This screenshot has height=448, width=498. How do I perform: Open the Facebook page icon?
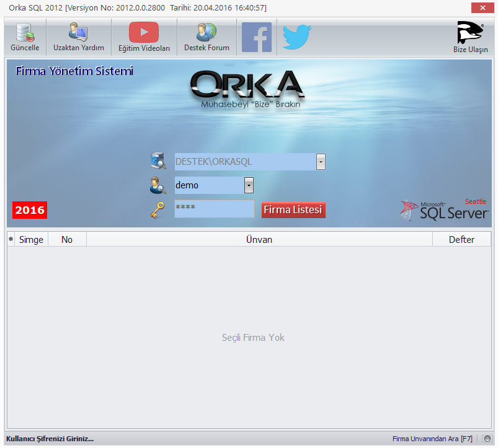tap(257, 37)
